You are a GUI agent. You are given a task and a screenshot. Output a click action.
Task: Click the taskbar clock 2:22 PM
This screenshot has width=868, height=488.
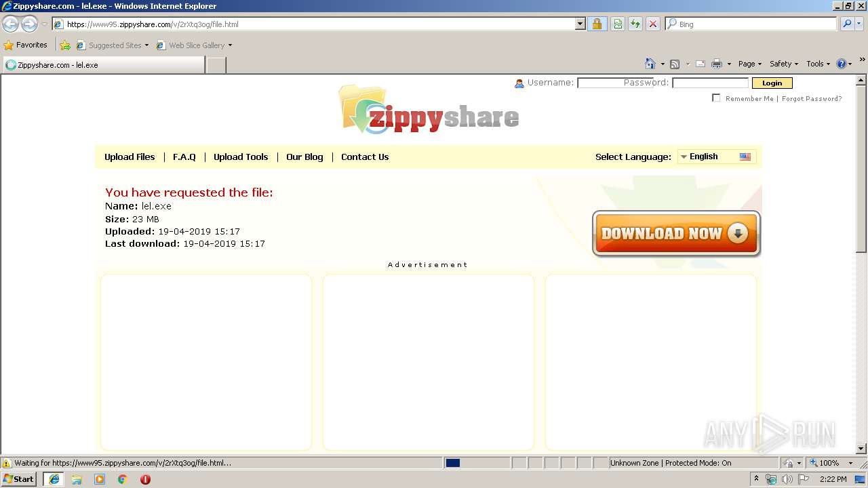[833, 479]
